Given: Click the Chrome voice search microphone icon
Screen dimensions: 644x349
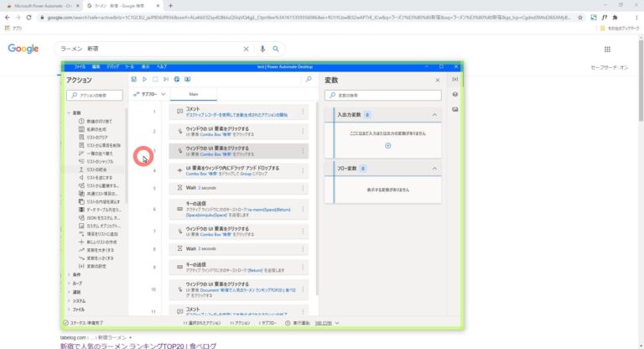Looking at the screenshot, I should 262,49.
